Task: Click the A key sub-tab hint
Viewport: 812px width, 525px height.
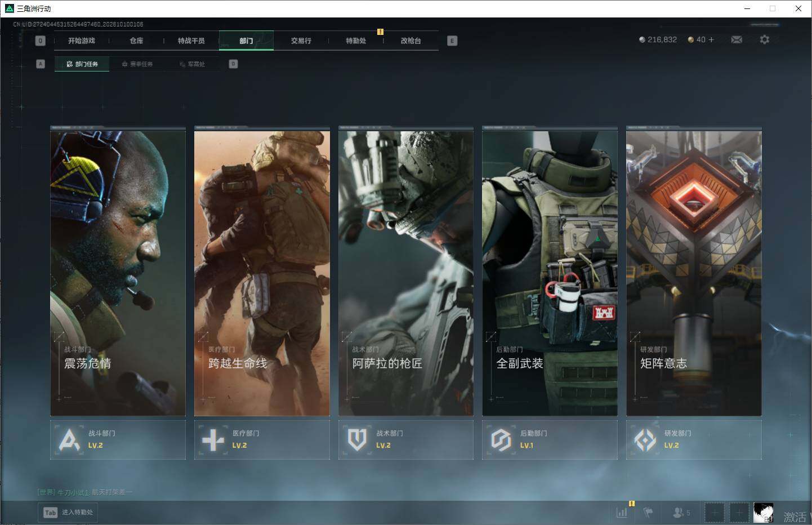Action: pos(41,64)
